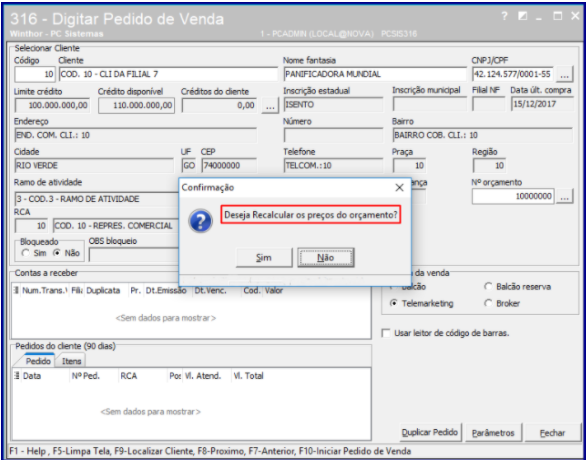Viewport: 588px width, 460px height.
Task: Click the Limite crédito value field
Action: click(52, 105)
